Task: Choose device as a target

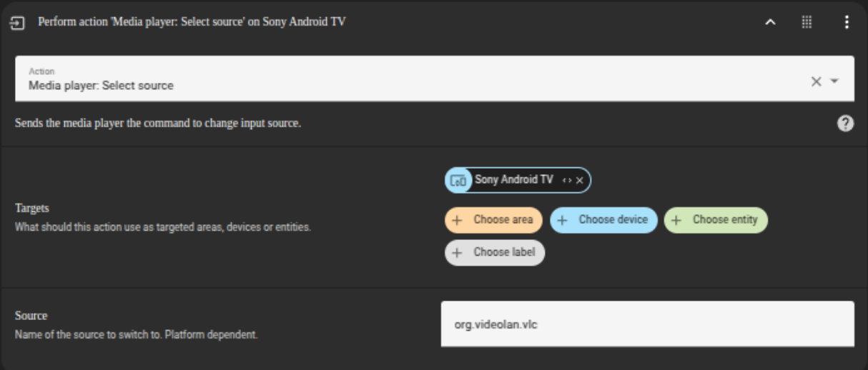Action: point(603,220)
